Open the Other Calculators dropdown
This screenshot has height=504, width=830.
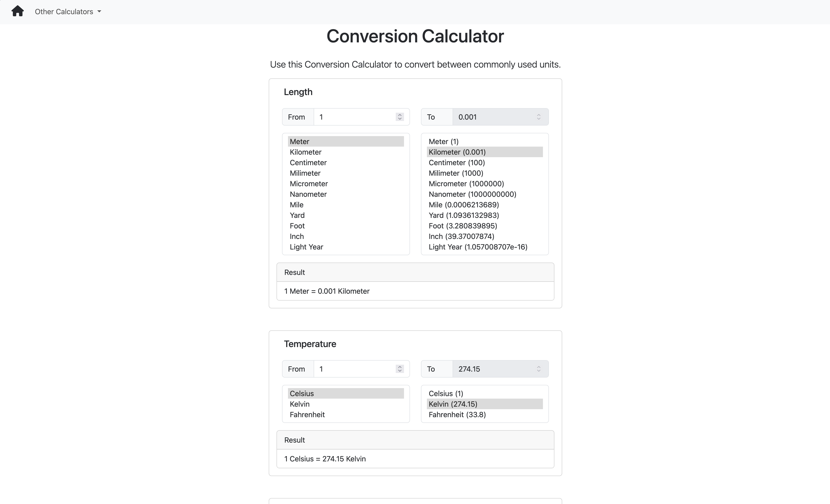pos(68,11)
